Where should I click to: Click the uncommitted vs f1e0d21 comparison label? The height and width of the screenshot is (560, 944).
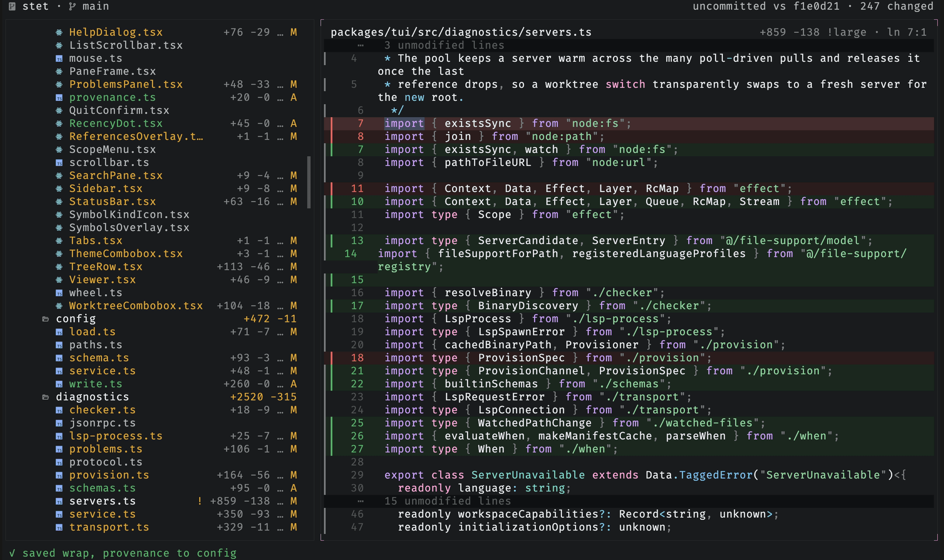click(766, 6)
